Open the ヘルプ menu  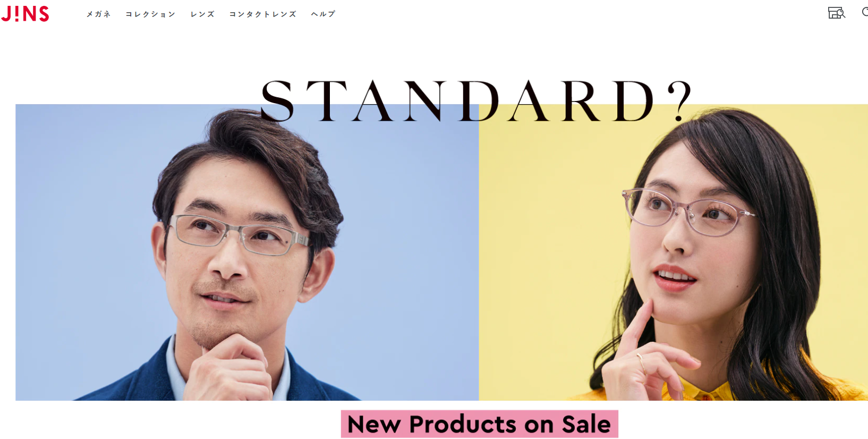[323, 14]
